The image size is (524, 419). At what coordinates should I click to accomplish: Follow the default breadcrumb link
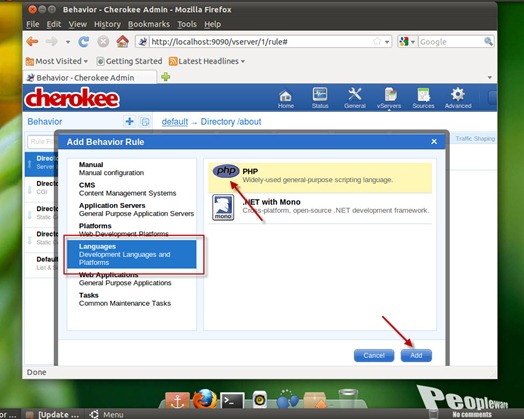pos(175,122)
